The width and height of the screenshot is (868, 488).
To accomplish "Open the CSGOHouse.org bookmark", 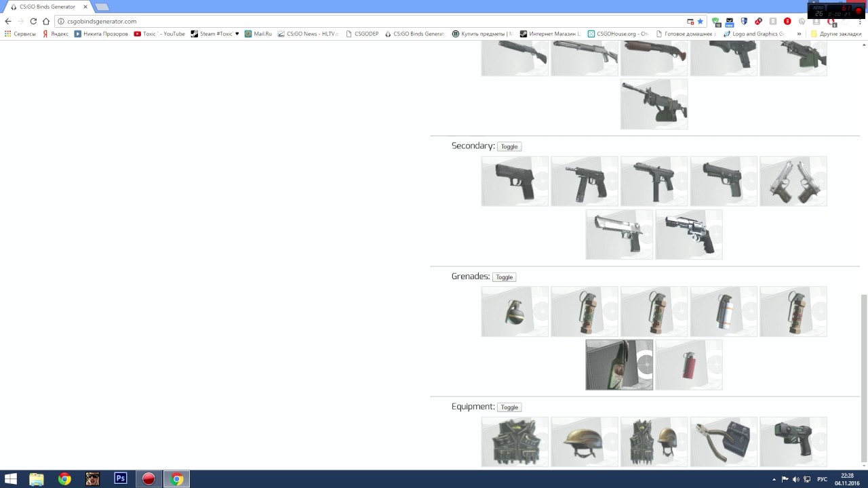I will [x=618, y=34].
